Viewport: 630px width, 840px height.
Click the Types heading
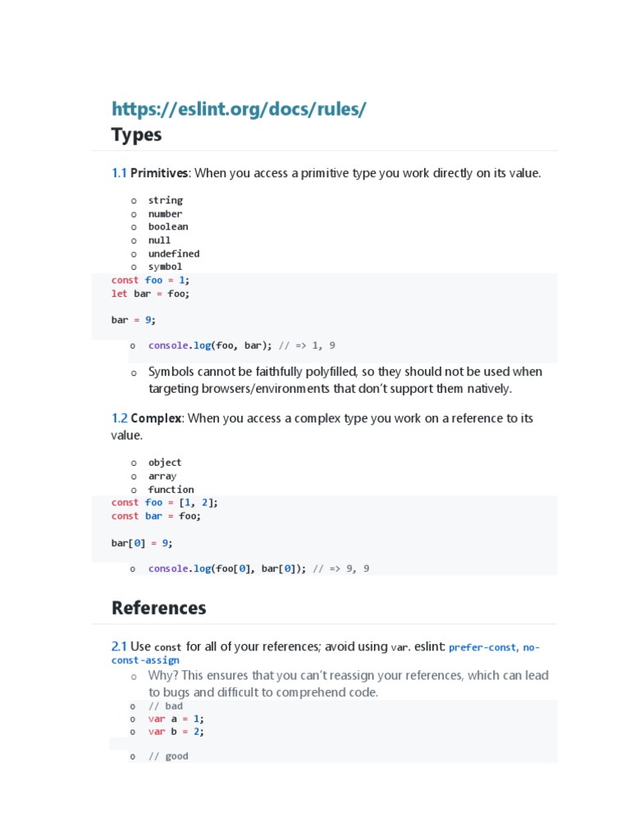pyautogui.click(x=136, y=135)
